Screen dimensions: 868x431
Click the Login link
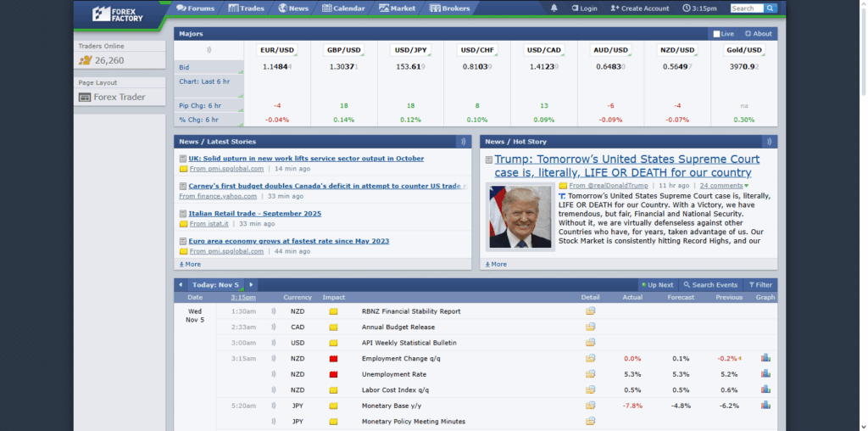[x=585, y=8]
